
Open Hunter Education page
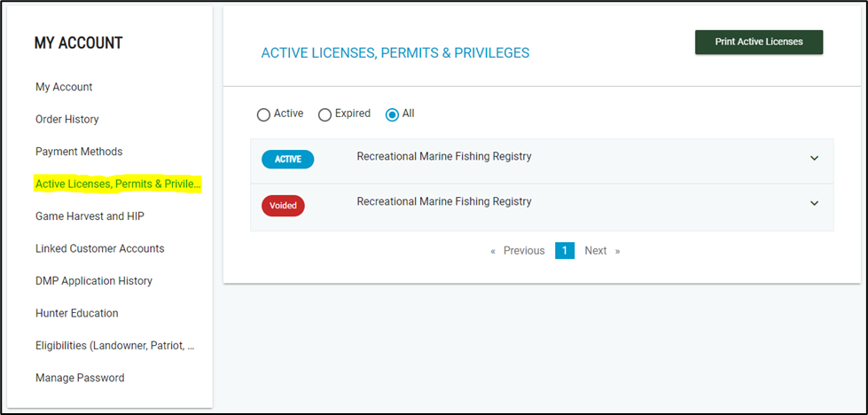tap(76, 313)
